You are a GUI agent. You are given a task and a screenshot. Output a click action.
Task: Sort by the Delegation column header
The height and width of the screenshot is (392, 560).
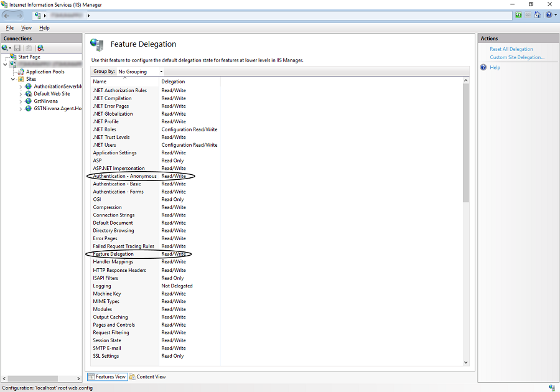point(189,82)
